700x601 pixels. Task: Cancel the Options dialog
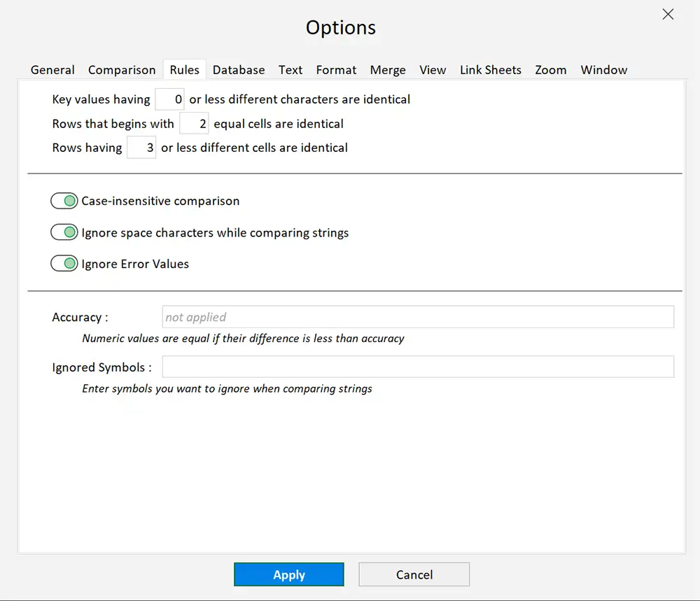point(414,574)
